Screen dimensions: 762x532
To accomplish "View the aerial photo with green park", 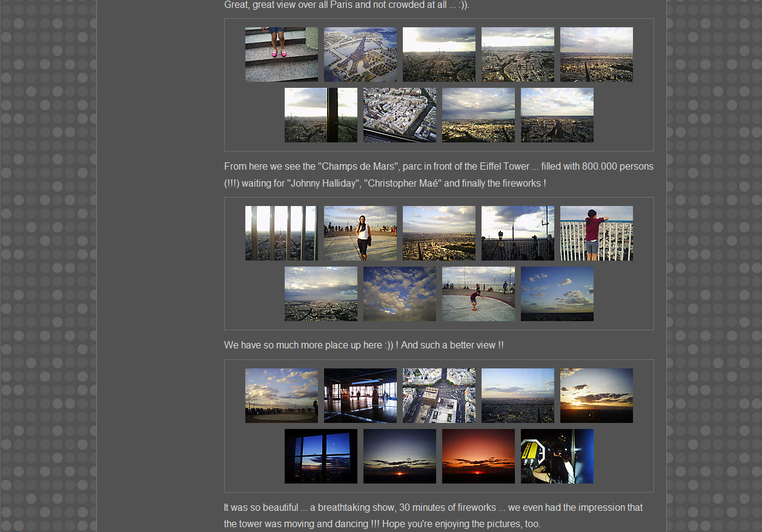I will point(439,233).
